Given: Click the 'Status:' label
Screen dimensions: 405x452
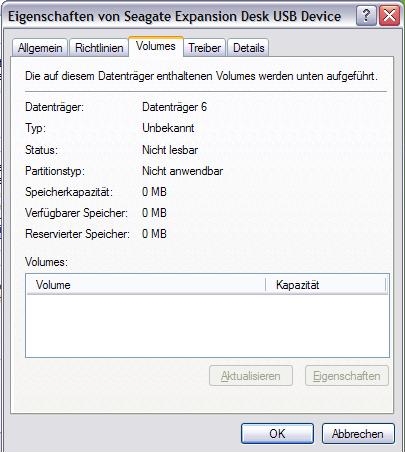Looking at the screenshot, I should coord(42,150).
